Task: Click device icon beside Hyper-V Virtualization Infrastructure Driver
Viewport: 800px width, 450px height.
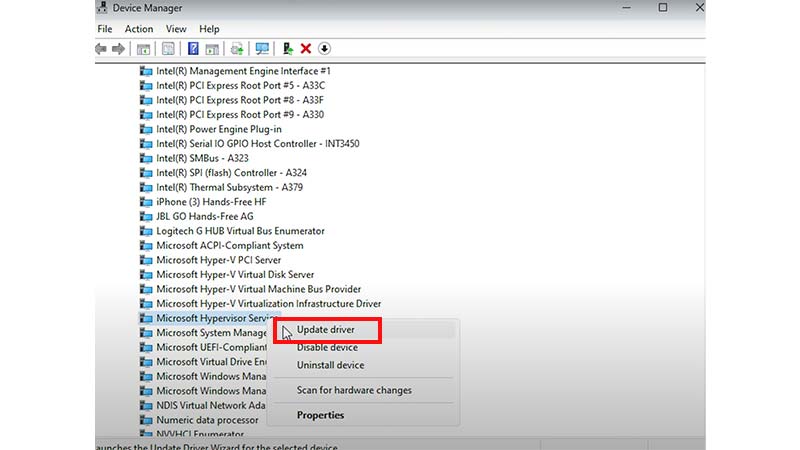Action: [146, 304]
